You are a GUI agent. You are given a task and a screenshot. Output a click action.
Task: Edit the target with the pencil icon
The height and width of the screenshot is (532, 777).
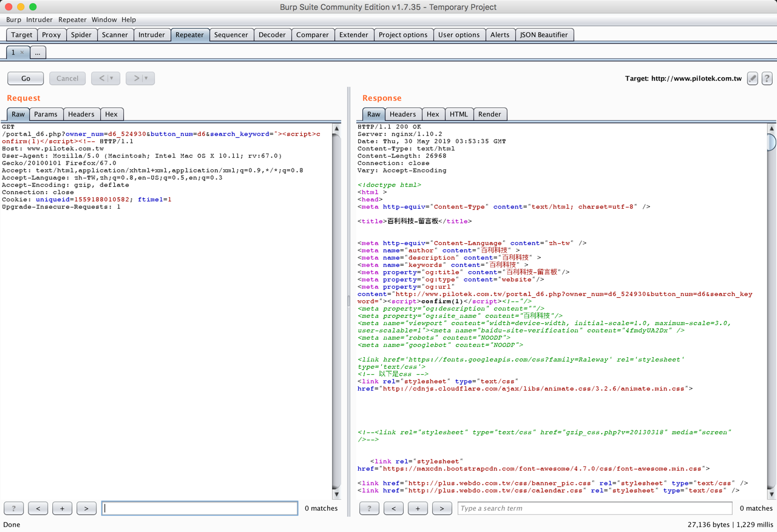[x=752, y=78]
